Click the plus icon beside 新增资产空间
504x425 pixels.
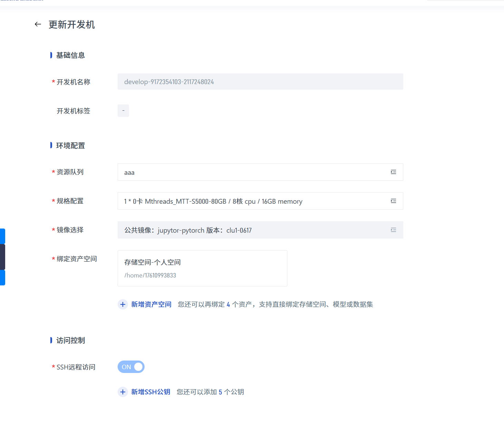(x=123, y=304)
